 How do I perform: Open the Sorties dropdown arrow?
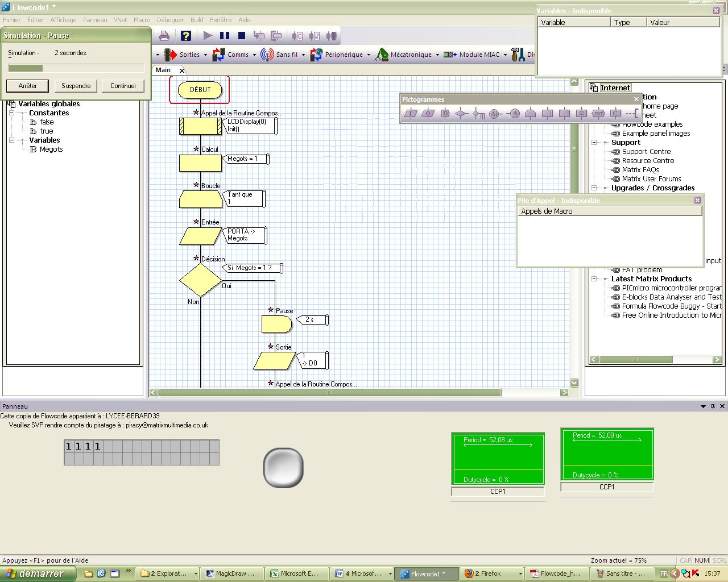tap(205, 55)
